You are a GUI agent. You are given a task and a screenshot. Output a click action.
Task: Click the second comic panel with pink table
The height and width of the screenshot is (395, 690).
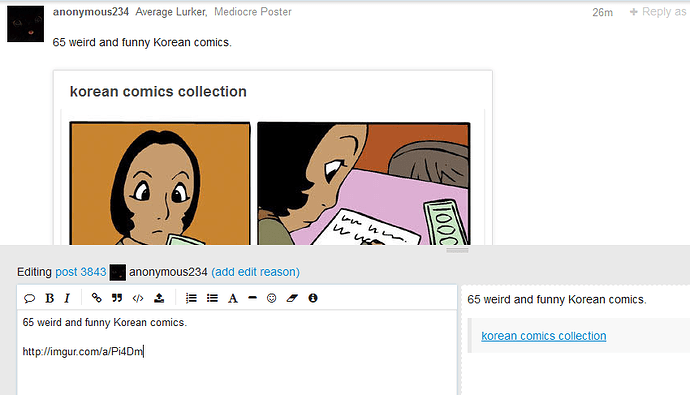pyautogui.click(x=364, y=183)
